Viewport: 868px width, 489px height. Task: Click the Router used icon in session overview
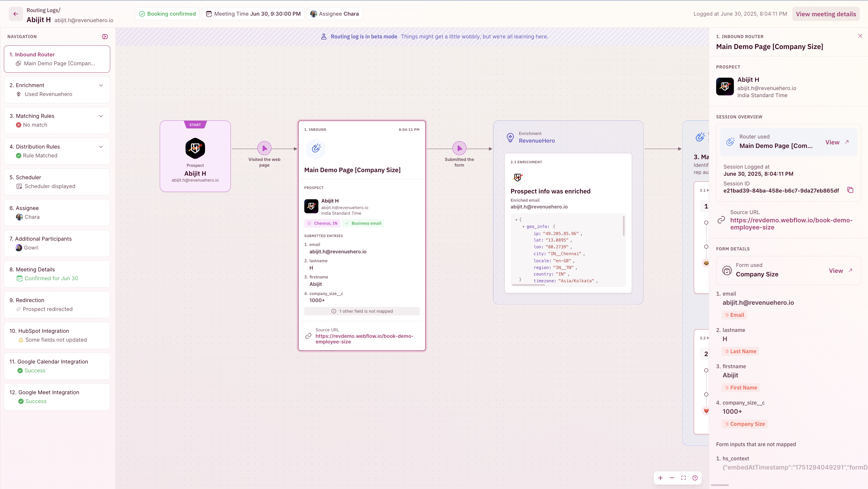click(x=730, y=142)
